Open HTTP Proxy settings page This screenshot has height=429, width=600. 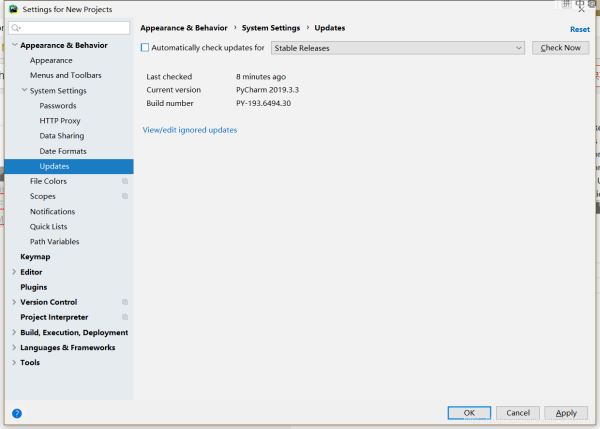point(60,121)
